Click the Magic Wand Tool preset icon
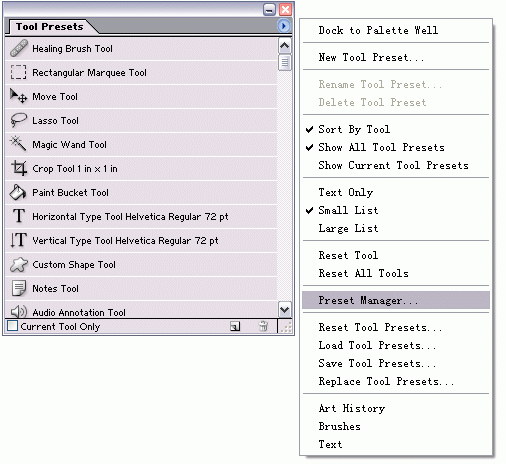This screenshot has height=464, width=506. point(18,144)
